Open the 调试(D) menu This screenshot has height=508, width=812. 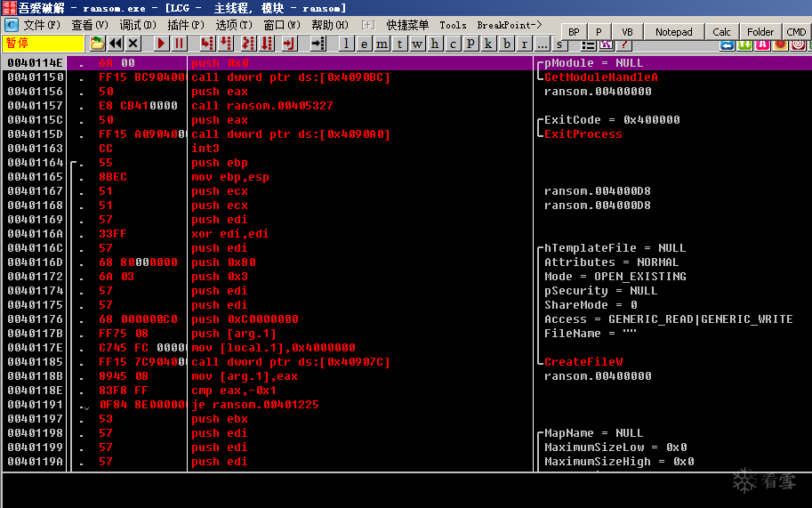pos(138,25)
